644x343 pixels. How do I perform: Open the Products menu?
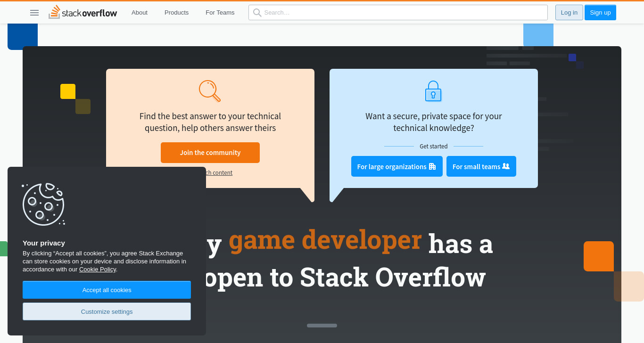pos(176,13)
